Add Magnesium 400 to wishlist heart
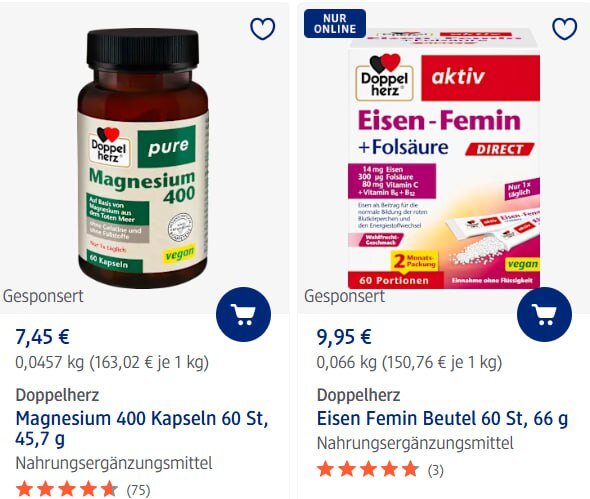The height and width of the screenshot is (499, 590). click(263, 29)
